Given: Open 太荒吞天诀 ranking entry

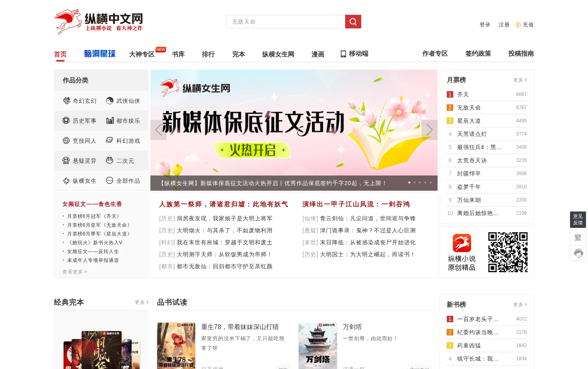Looking at the screenshot, I should pyautogui.click(x=472, y=160).
